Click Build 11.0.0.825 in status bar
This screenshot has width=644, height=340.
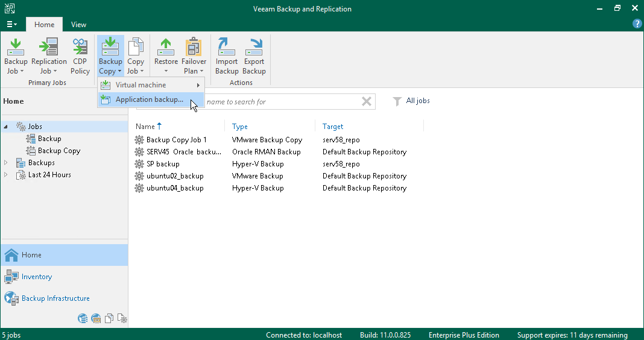click(385, 335)
